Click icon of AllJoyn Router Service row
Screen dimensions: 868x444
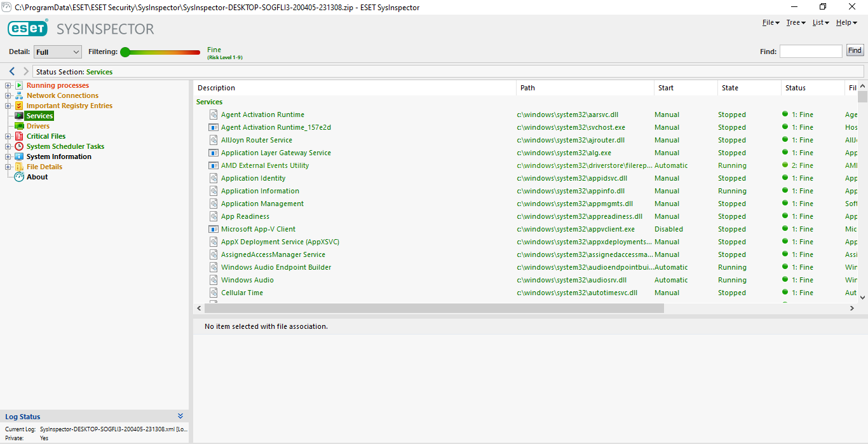pyautogui.click(x=214, y=140)
